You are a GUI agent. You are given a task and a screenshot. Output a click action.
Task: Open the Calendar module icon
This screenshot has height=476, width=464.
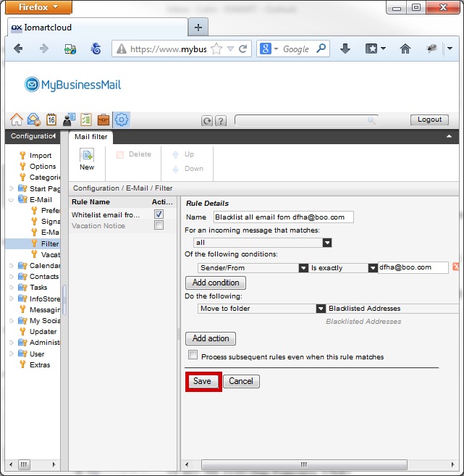[x=51, y=120]
